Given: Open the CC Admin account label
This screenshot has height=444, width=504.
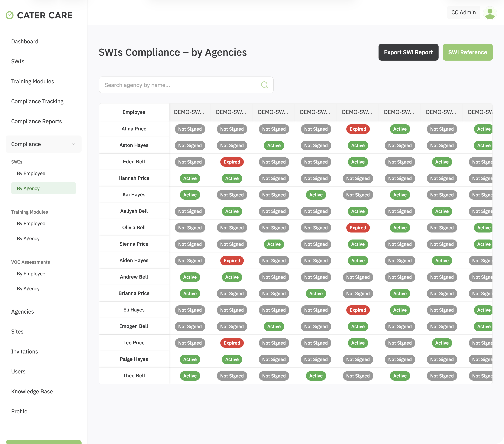Looking at the screenshot, I should (x=464, y=13).
